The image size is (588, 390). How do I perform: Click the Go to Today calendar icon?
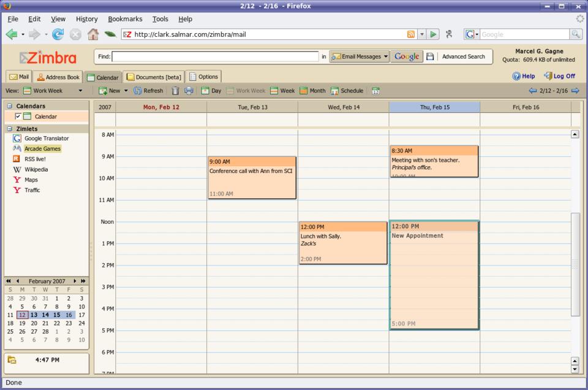coord(375,91)
